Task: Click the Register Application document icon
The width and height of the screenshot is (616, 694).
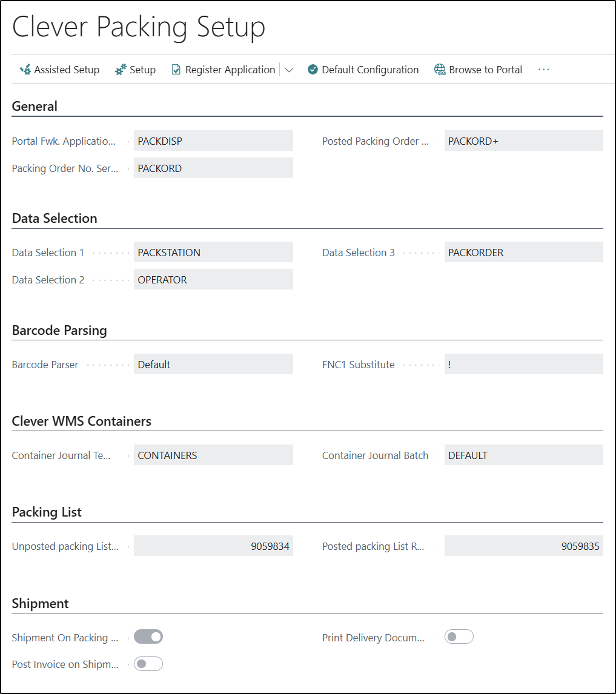Action: pyautogui.click(x=176, y=70)
